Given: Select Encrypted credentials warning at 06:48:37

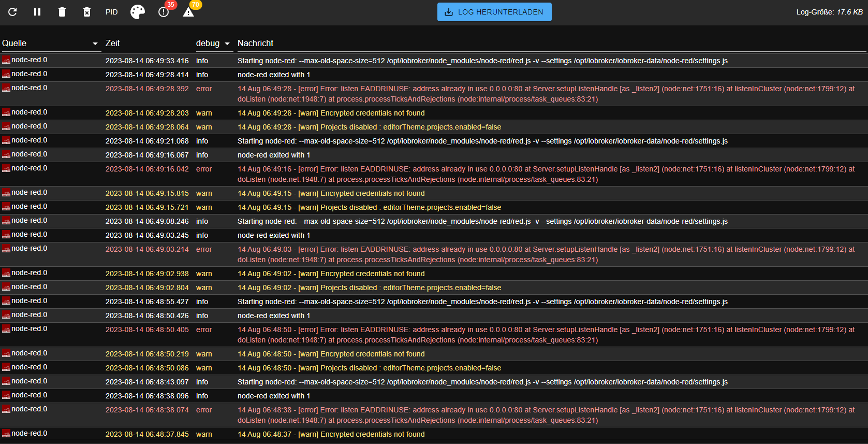Looking at the screenshot, I should [331, 434].
